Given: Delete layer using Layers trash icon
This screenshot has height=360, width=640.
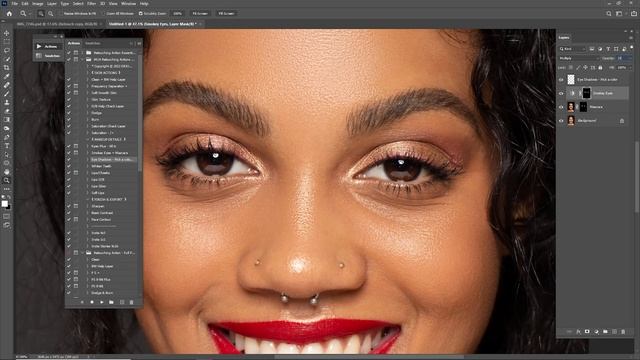Looking at the screenshot, I should tap(623, 332).
